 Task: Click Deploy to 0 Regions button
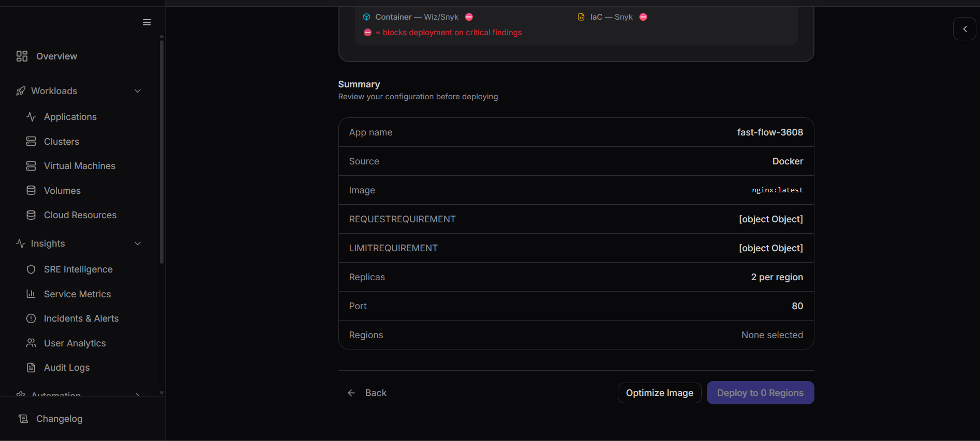(760, 393)
